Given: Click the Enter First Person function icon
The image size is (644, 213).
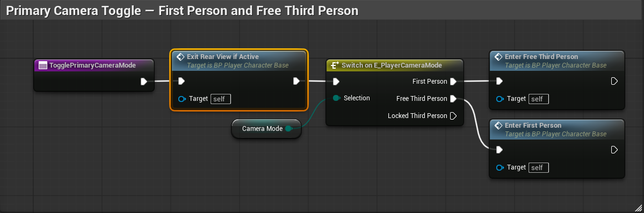Looking at the screenshot, I should [x=498, y=125].
